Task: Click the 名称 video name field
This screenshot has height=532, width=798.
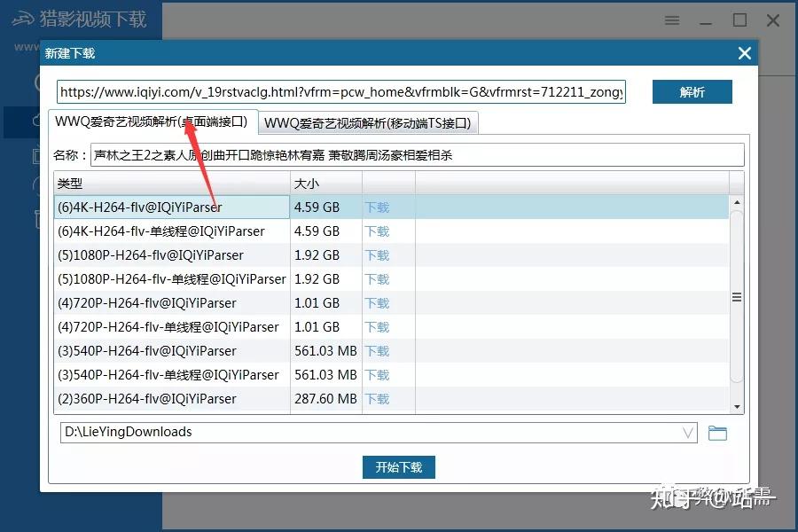Action: point(418,155)
